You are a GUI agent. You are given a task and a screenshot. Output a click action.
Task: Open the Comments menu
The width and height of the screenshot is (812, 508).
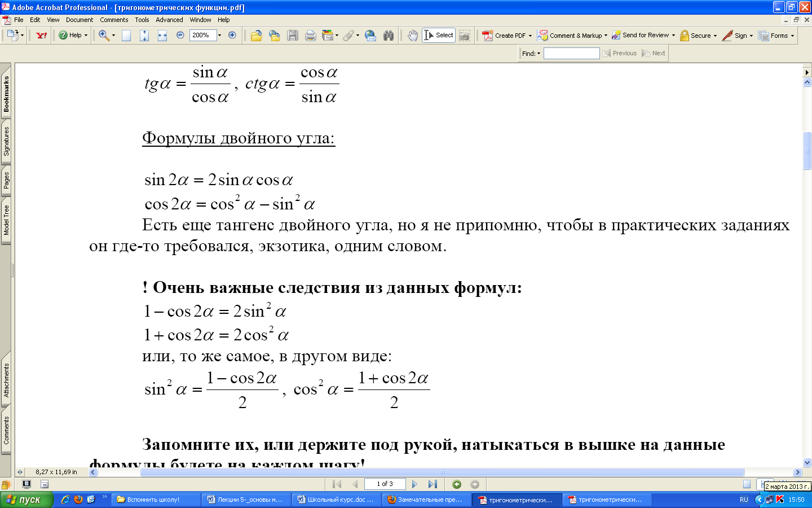(x=114, y=20)
